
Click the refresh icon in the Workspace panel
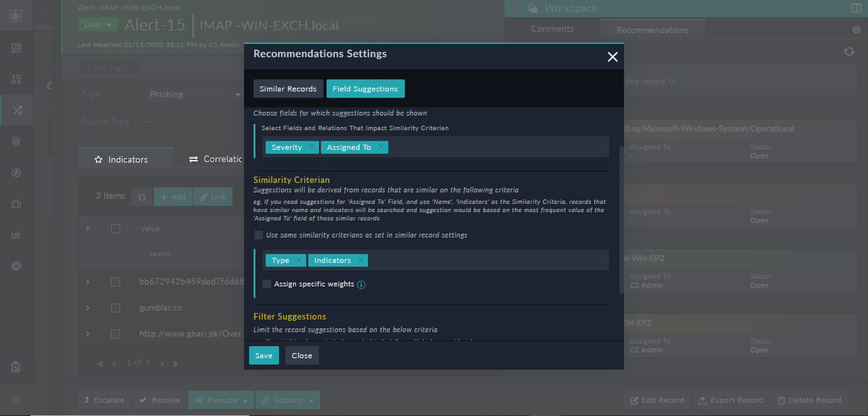click(x=849, y=51)
